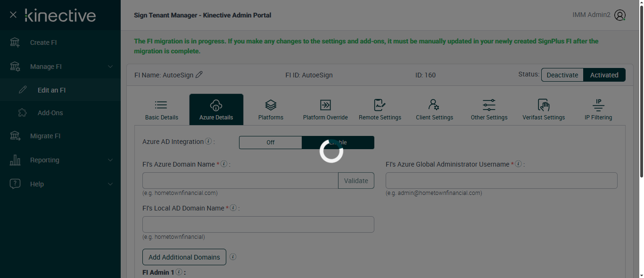
Task: Switch to the Platform Override tab
Action: pos(325,110)
